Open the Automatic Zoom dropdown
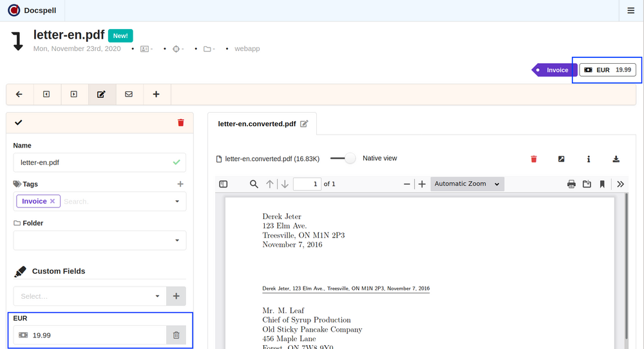This screenshot has height=349, width=644. (x=467, y=184)
